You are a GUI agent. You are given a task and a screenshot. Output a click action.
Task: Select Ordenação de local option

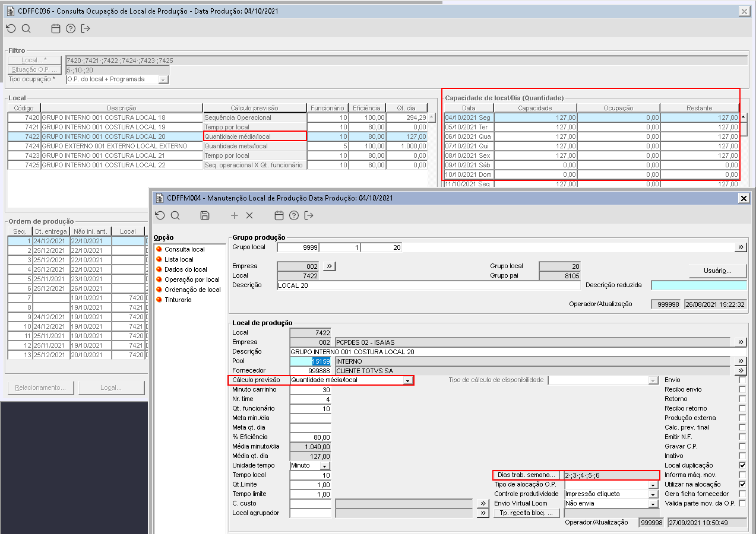[192, 290]
